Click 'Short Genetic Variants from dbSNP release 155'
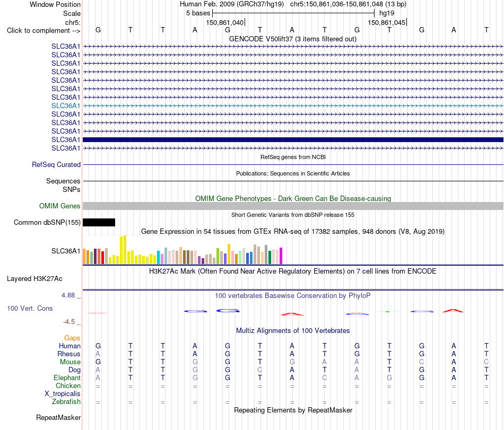 click(293, 215)
